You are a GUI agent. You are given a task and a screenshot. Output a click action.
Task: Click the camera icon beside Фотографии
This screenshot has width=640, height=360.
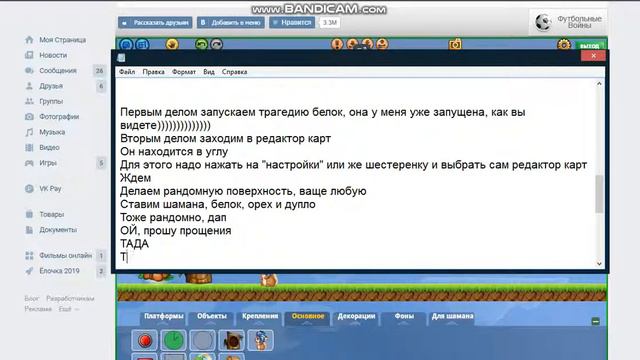coord(29,117)
